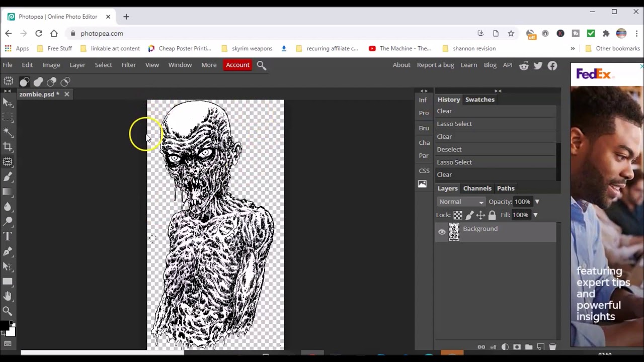This screenshot has height=362, width=644.
Task: Open the Blog link
Action: (490, 65)
